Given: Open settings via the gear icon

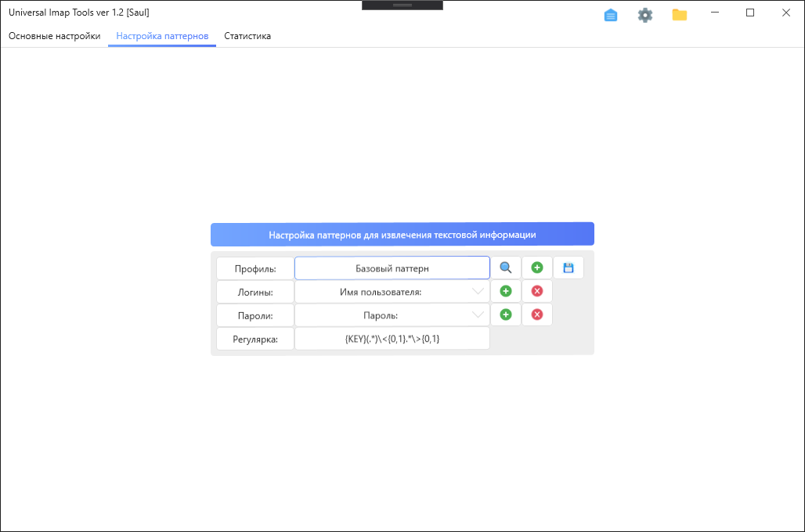Looking at the screenshot, I should (645, 15).
